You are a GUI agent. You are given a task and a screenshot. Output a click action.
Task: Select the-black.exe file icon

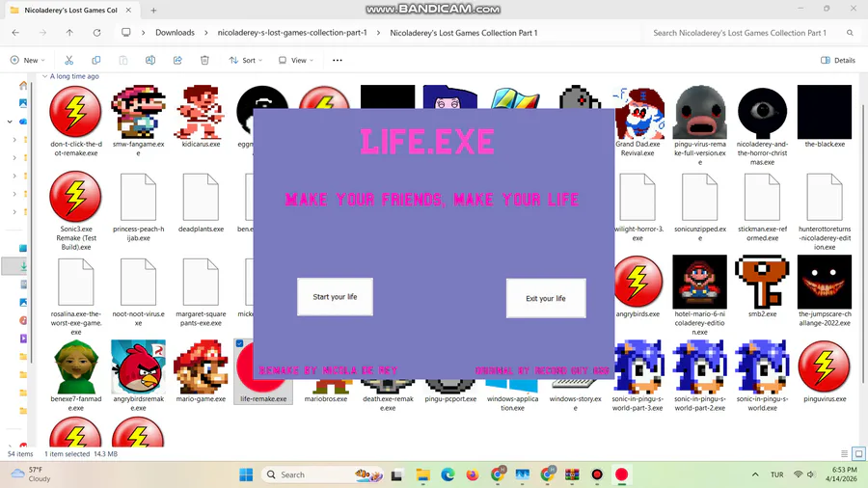pos(825,111)
